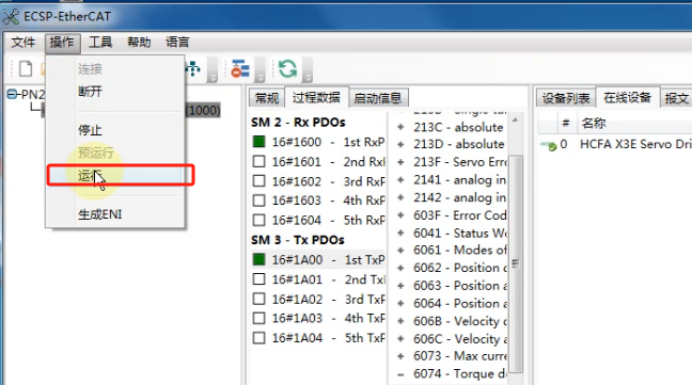Click the PDO list vertical scrollbar thumb
Image resolution: width=692 pixels, height=386 pixels.
coord(515,263)
